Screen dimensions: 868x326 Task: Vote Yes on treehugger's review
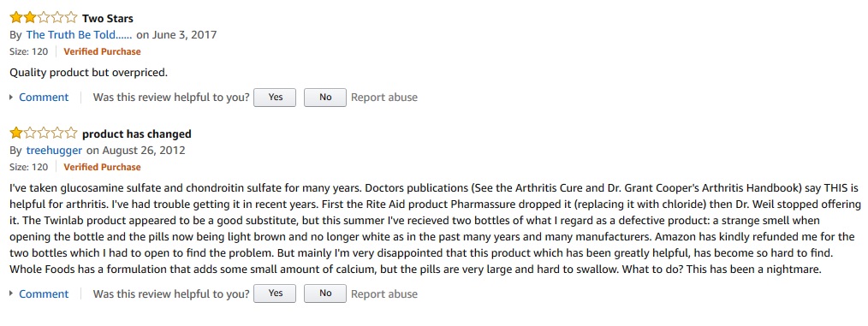click(275, 293)
